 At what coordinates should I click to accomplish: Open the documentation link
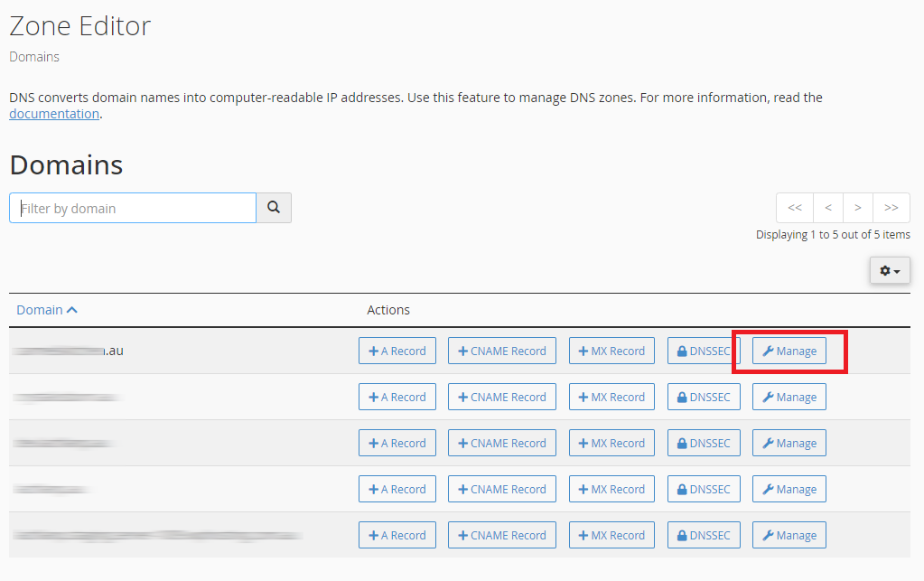click(54, 114)
